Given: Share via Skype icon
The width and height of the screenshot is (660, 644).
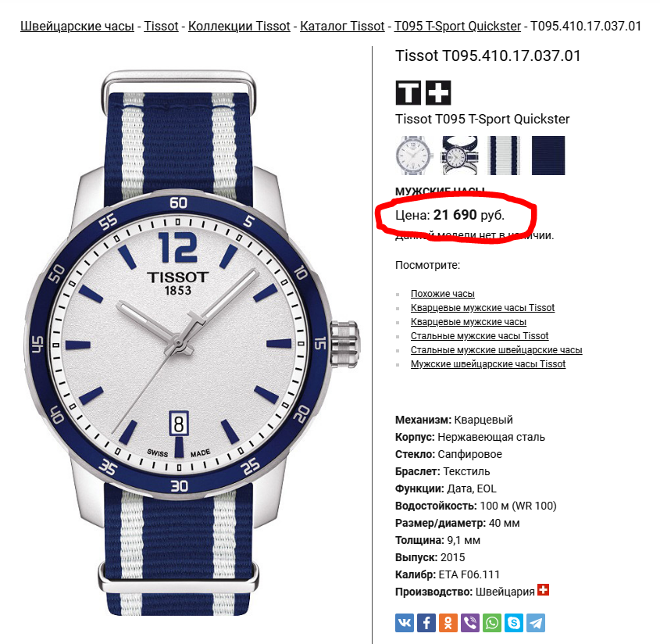Looking at the screenshot, I should 514,623.
